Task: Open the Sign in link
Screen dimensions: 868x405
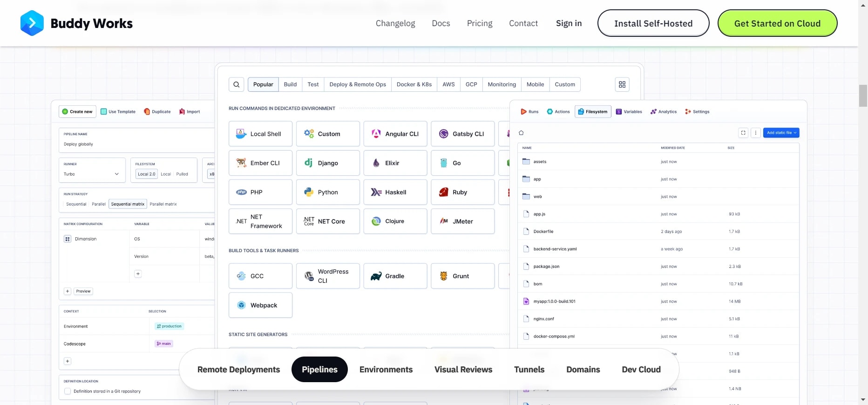Action: click(569, 23)
